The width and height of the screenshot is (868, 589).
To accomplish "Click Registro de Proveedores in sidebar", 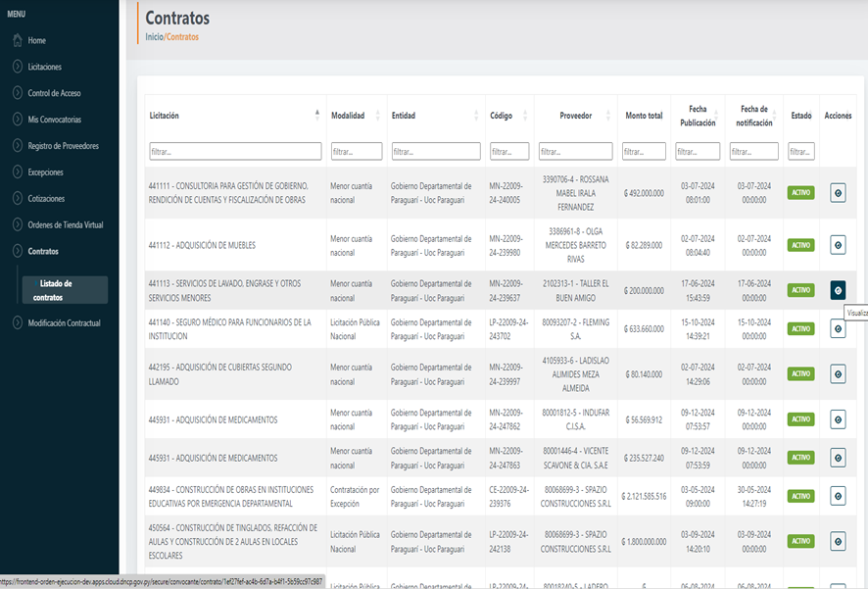I will point(63,146).
